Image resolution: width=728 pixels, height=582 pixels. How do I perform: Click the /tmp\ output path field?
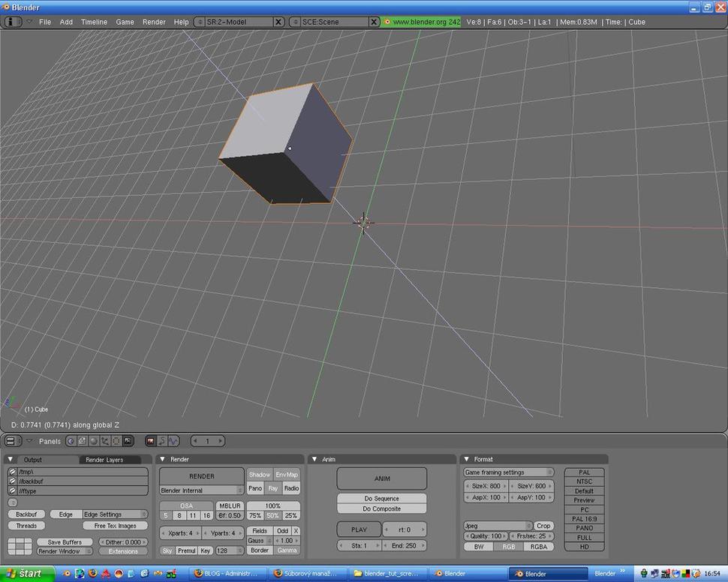83,472
